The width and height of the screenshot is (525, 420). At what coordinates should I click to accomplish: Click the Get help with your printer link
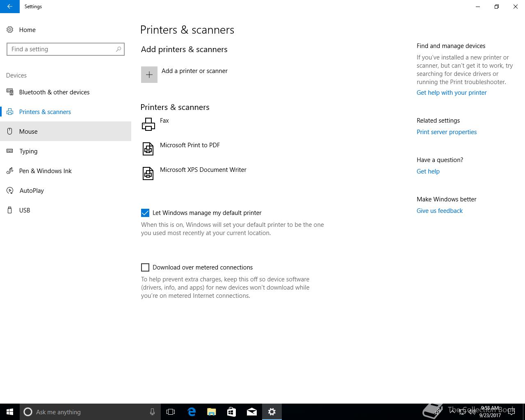click(x=452, y=93)
